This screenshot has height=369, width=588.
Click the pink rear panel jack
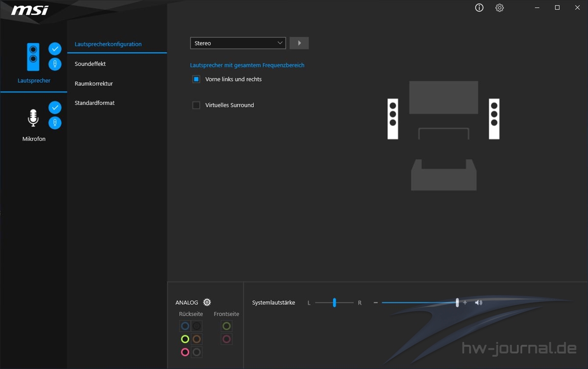coord(185,352)
